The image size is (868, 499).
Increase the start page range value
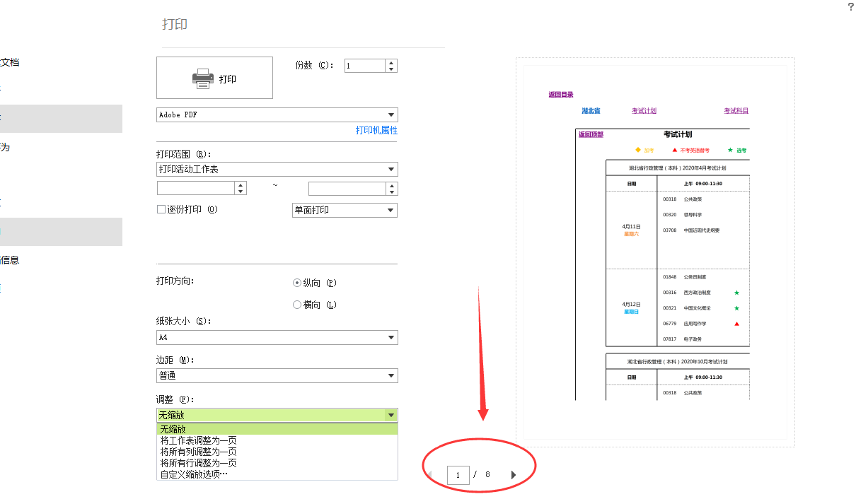click(241, 184)
